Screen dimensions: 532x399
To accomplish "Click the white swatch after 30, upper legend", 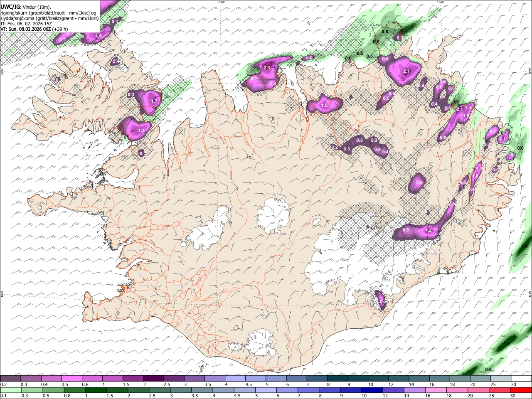I will (521, 378).
